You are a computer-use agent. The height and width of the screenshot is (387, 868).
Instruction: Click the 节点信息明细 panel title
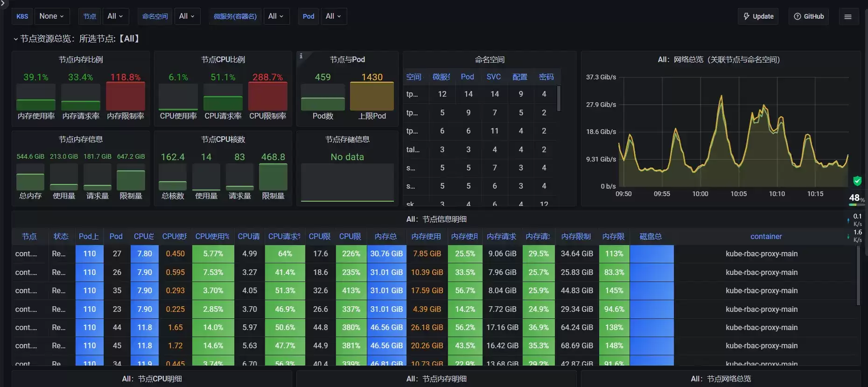(436, 219)
